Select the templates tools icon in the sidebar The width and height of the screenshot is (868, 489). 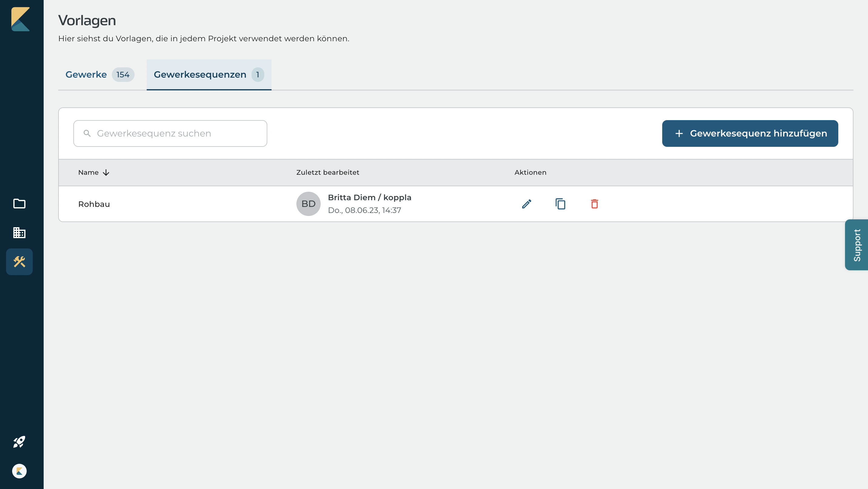(x=19, y=262)
